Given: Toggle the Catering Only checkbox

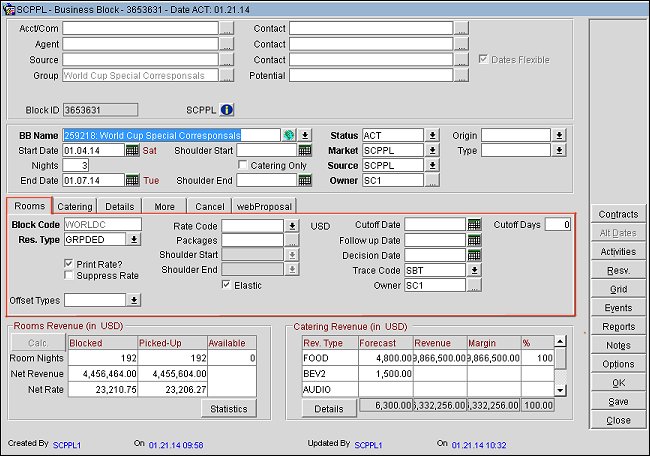Looking at the screenshot, I should (x=242, y=165).
